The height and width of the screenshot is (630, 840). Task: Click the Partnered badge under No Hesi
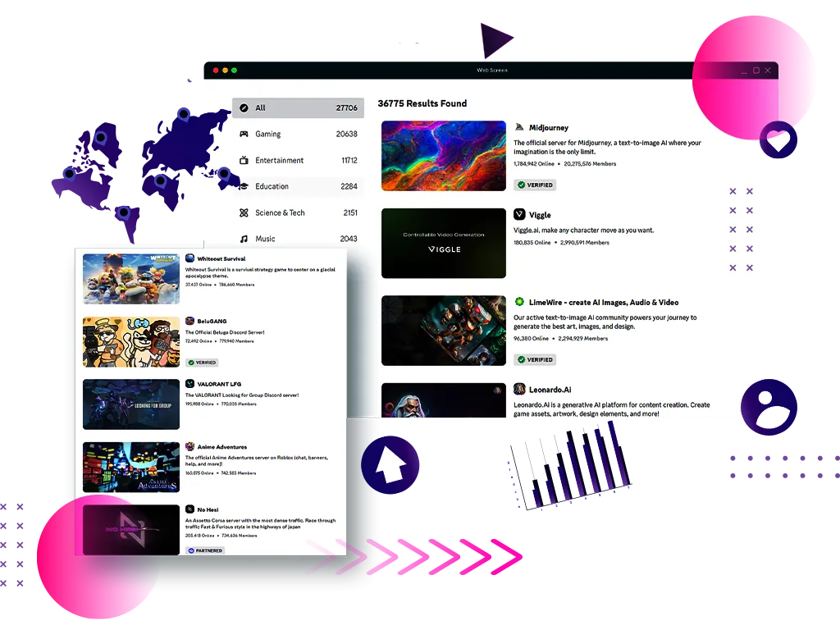coord(204,550)
